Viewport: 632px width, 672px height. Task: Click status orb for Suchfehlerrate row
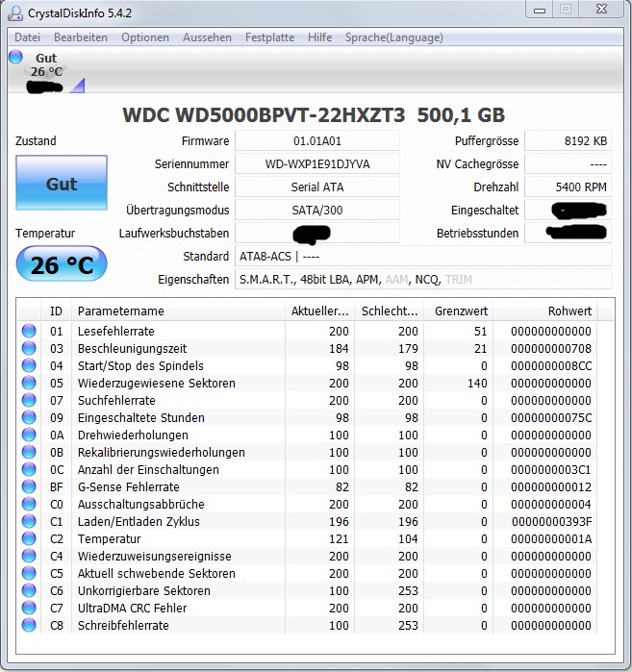[29, 400]
